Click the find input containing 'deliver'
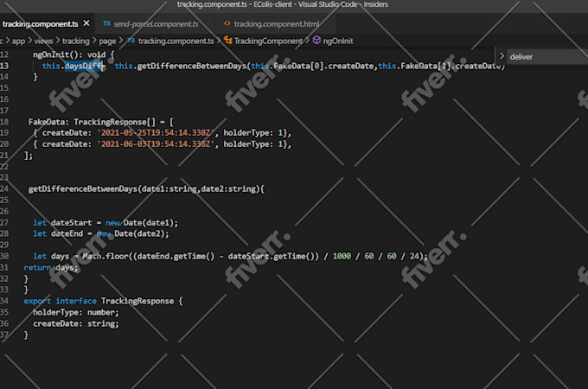Image resolution: width=588 pixels, height=389 pixels. click(x=547, y=56)
